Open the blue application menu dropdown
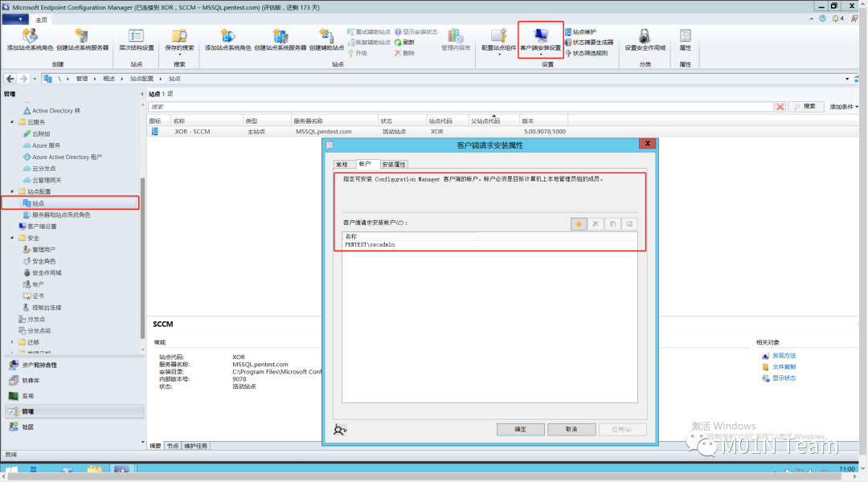868x482 pixels. 15,19
